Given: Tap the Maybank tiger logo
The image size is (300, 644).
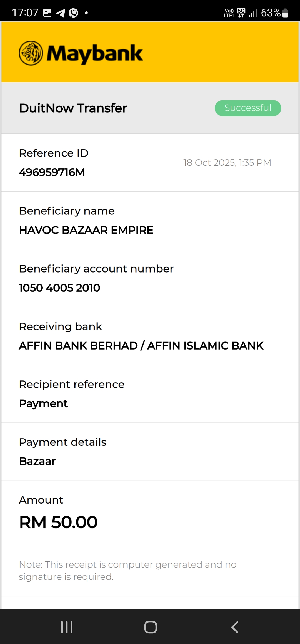Looking at the screenshot, I should click(31, 53).
